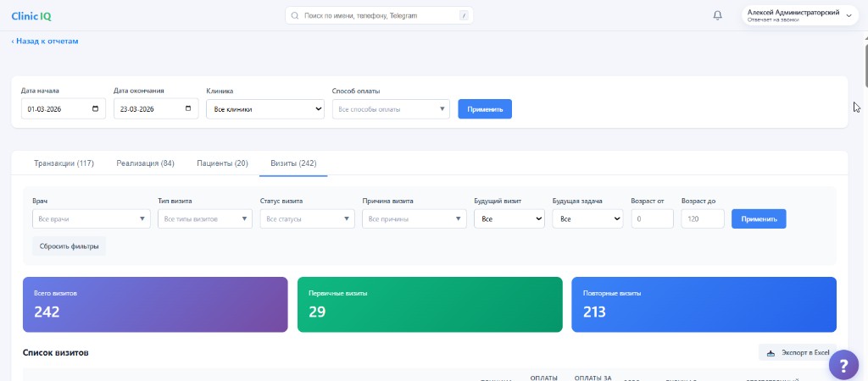The height and width of the screenshot is (381, 868).
Task: Click the slash shortcut badge in search
Action: (464, 15)
